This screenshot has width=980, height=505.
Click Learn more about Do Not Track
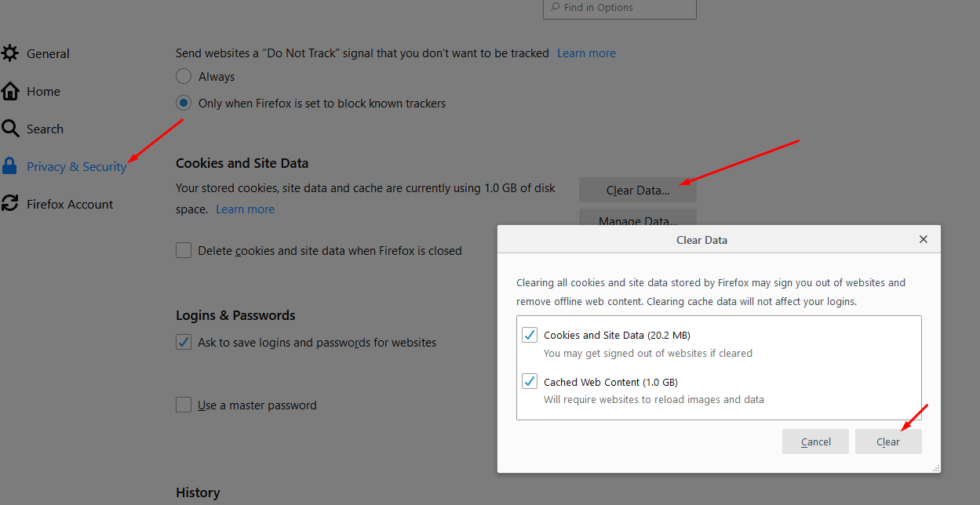point(586,53)
